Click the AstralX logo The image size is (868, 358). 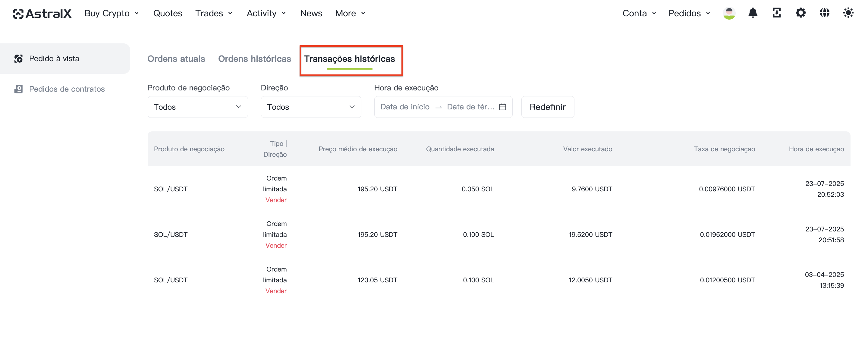point(42,14)
